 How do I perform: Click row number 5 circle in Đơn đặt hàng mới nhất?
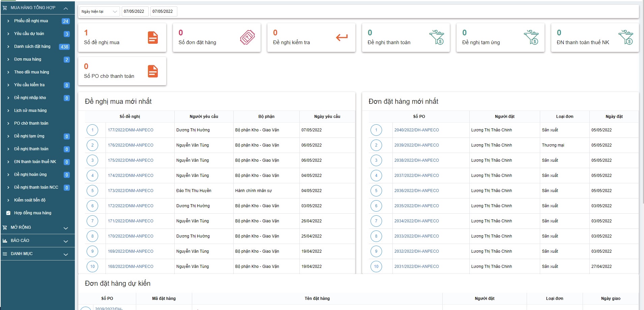[x=376, y=191]
